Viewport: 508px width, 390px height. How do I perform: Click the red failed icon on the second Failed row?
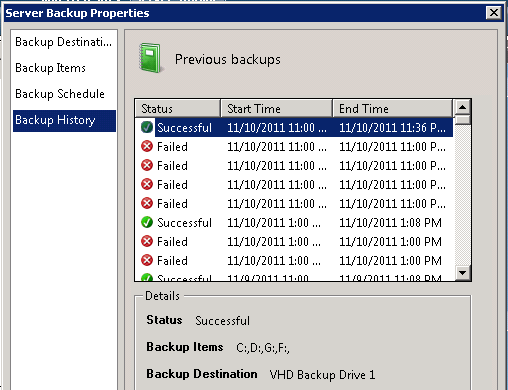pyautogui.click(x=147, y=165)
